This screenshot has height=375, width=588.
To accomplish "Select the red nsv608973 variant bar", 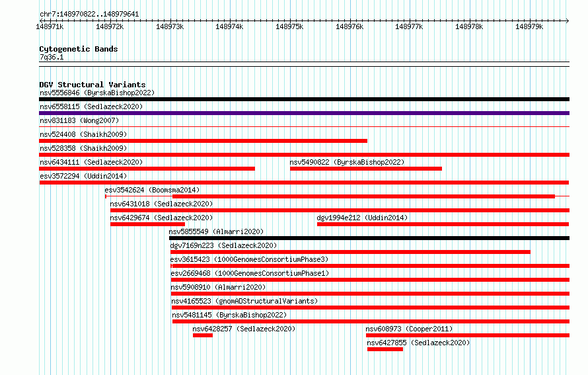I will 468,335.
